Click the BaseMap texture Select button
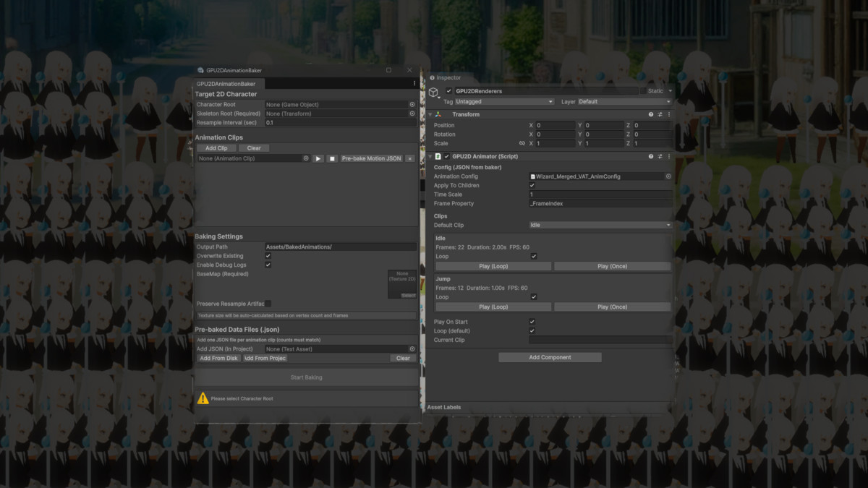 [409, 295]
